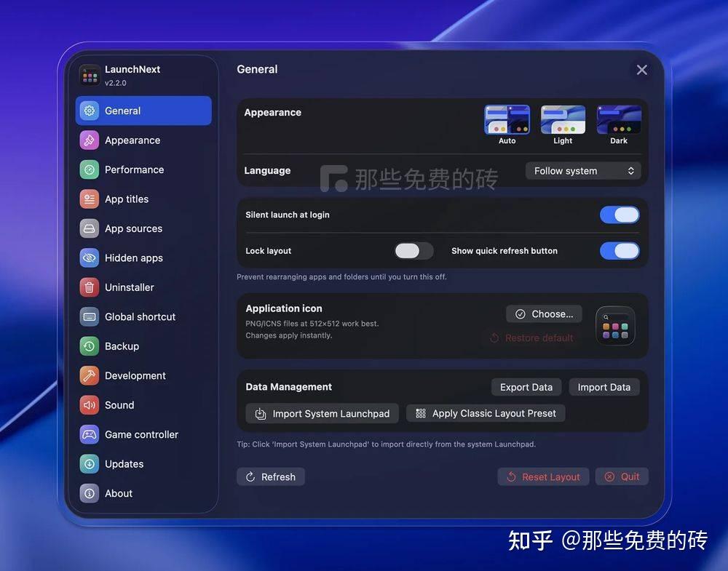728x571 pixels.
Task: Click the Reset Layout button
Action: point(543,477)
